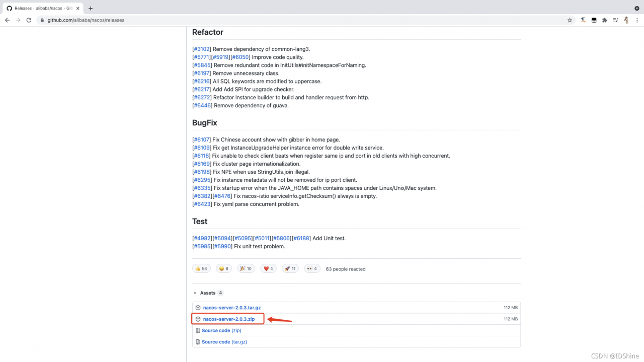Bookmark this page with the star icon
This screenshot has width=644, height=362.
pos(570,20)
